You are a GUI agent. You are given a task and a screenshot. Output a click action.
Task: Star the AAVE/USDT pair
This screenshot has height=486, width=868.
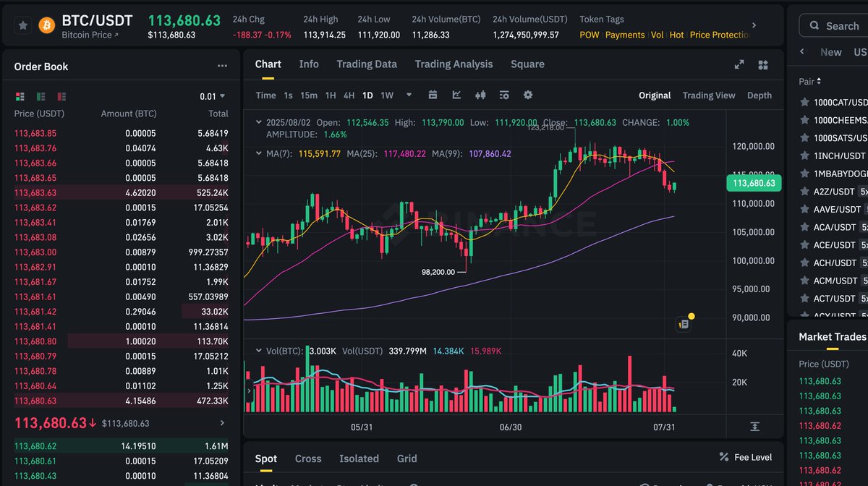click(804, 209)
